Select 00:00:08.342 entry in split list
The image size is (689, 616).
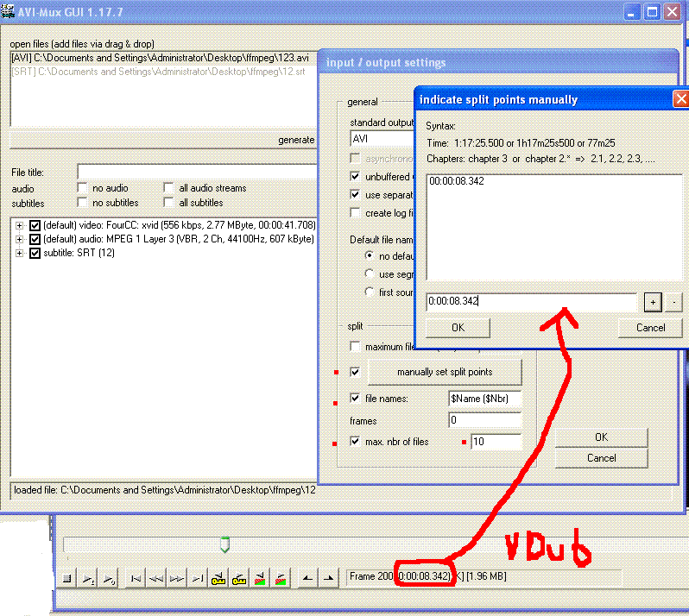[x=457, y=181]
